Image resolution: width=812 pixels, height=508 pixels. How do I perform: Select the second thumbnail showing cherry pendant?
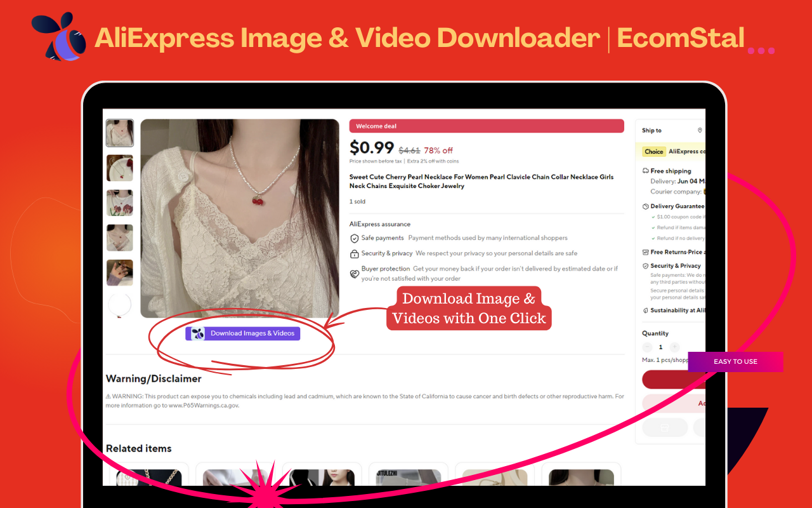point(119,168)
